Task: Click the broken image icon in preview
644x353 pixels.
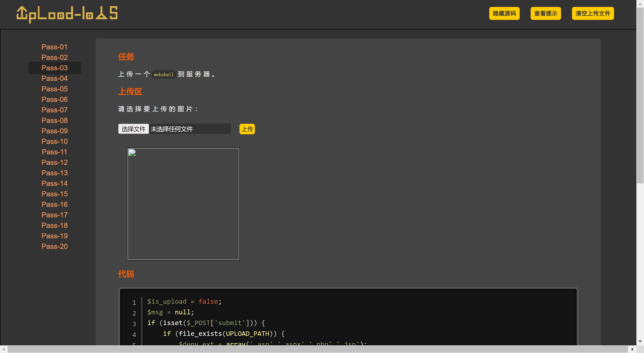Action: pos(132,153)
